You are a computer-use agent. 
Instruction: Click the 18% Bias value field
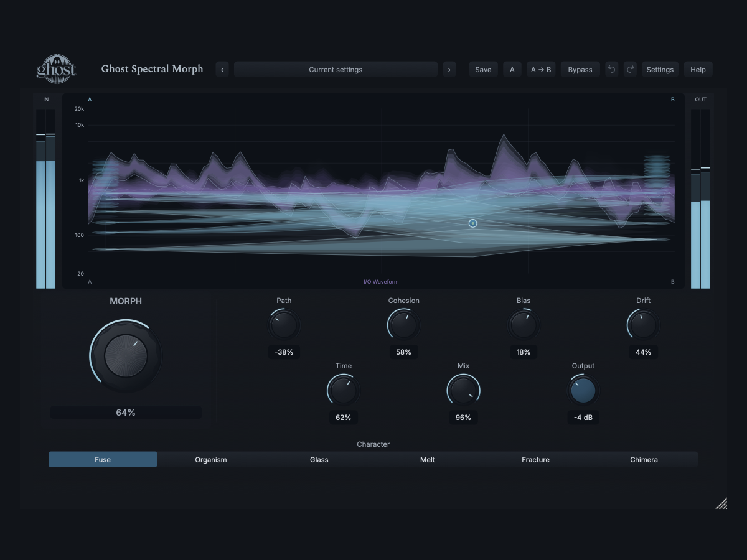point(524,352)
